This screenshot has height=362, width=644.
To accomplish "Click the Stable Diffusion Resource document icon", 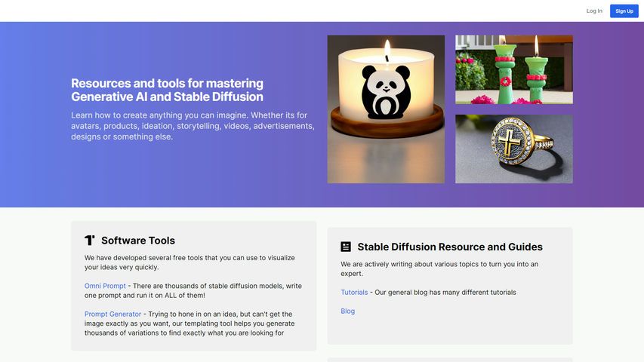I will tap(346, 247).
